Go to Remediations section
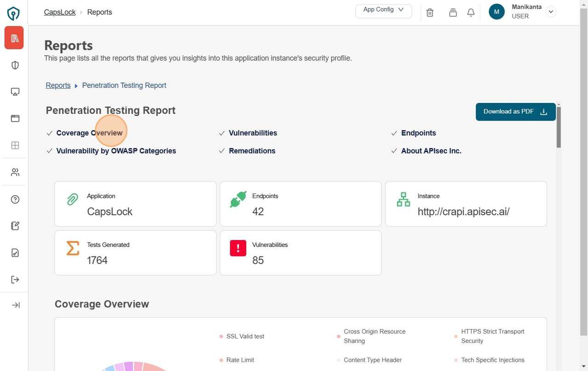Viewport: 588px width, 371px height. (252, 151)
